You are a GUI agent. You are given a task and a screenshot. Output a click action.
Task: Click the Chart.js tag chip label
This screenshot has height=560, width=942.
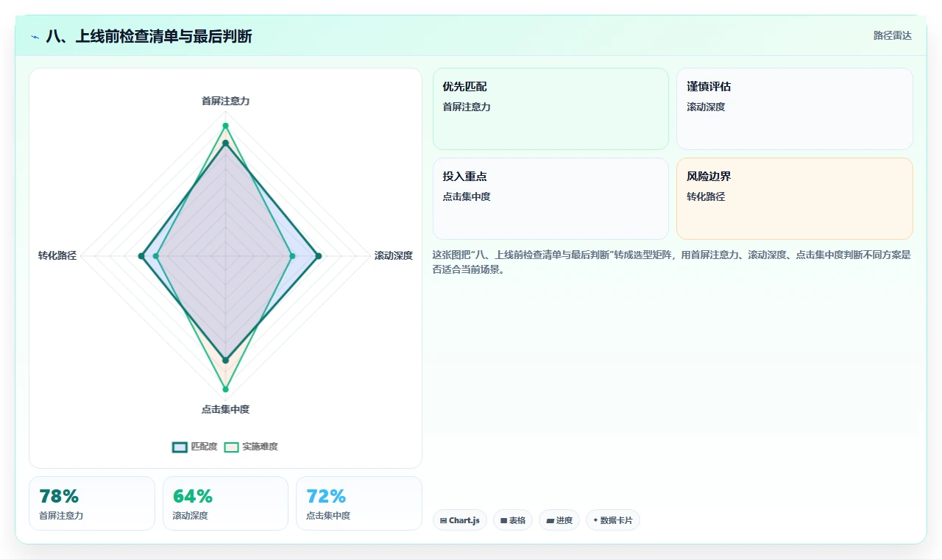[464, 520]
